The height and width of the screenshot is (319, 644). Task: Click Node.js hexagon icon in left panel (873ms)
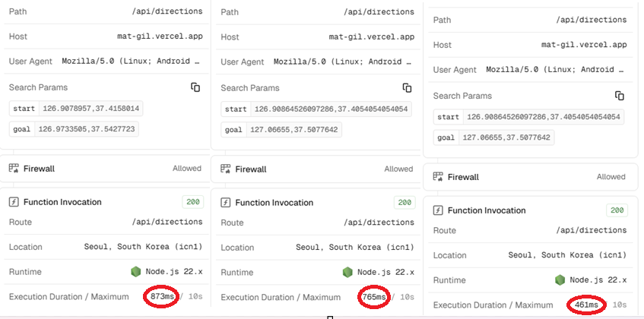point(136,272)
